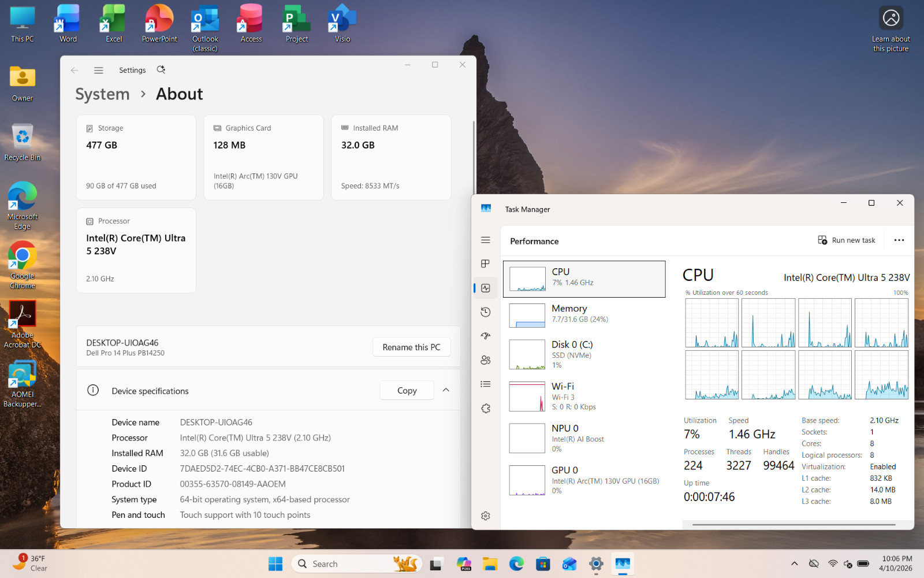Open Processes page icon in Task Manager sidebar

point(486,264)
